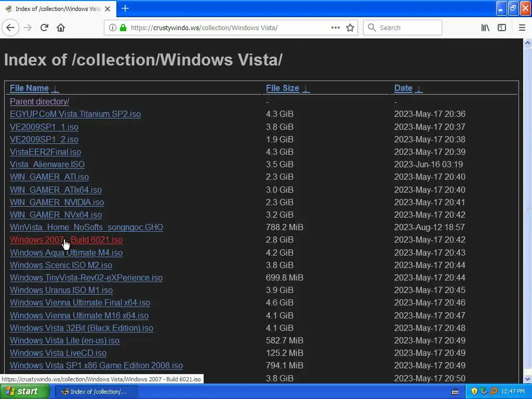This screenshot has width=532, height=399.
Task: Toggle the sidebar view icon
Action: point(502,28)
